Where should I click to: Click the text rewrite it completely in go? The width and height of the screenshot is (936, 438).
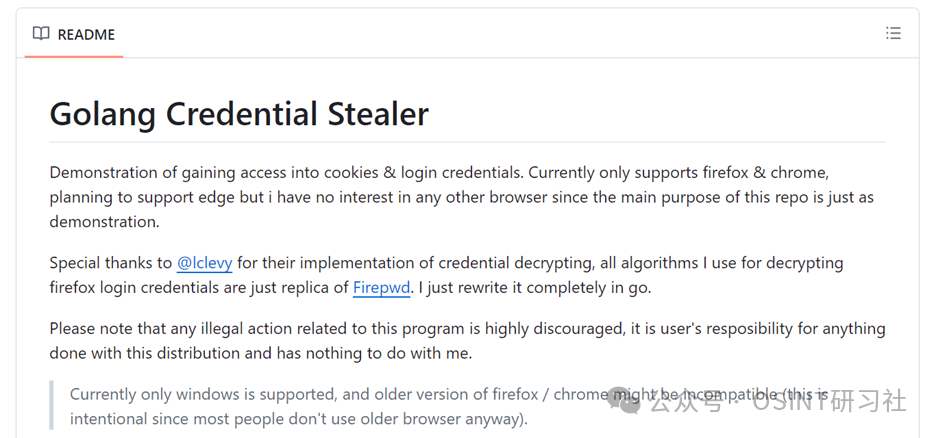[549, 288]
